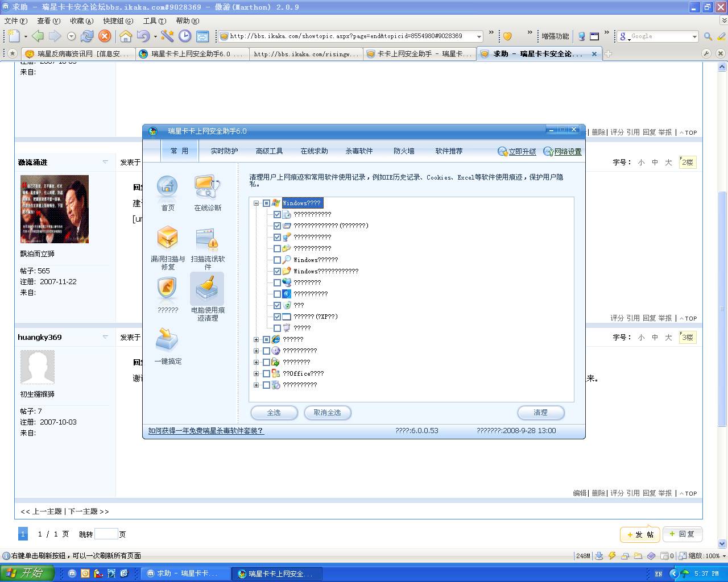The width and height of the screenshot is (728, 582).
Task: Toggle the Windows???? root checkbox
Action: [266, 203]
